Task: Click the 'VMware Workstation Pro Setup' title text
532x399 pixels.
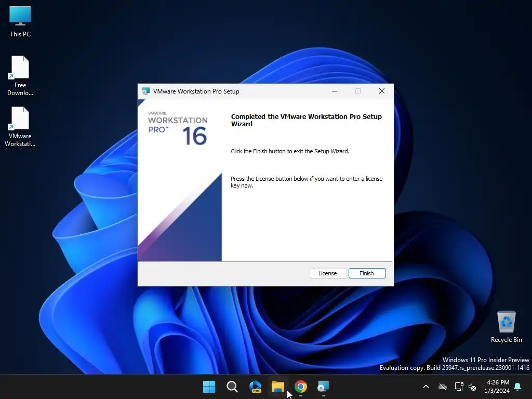Action: (x=196, y=91)
